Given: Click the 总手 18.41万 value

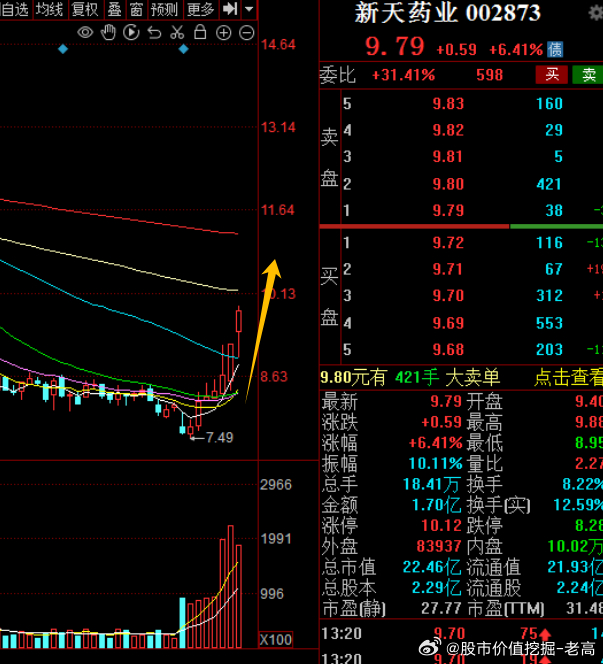Looking at the screenshot, I should 432,484.
